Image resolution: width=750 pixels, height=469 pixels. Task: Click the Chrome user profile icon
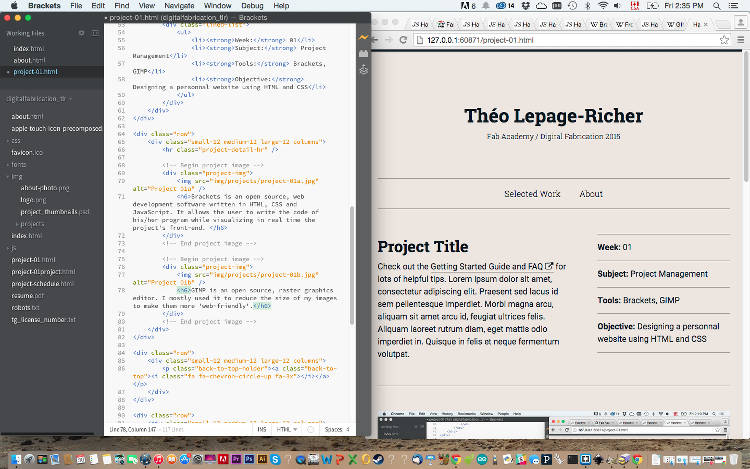740,22
